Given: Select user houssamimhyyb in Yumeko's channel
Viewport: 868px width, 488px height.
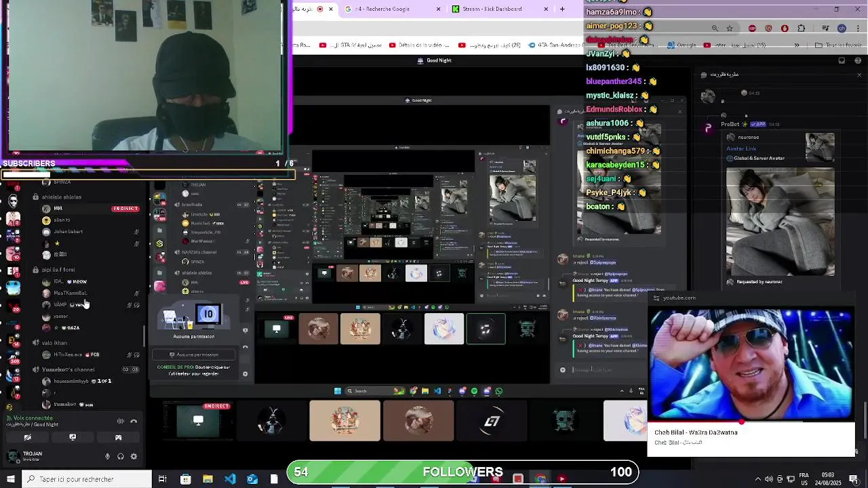Looking at the screenshot, I should [71, 381].
